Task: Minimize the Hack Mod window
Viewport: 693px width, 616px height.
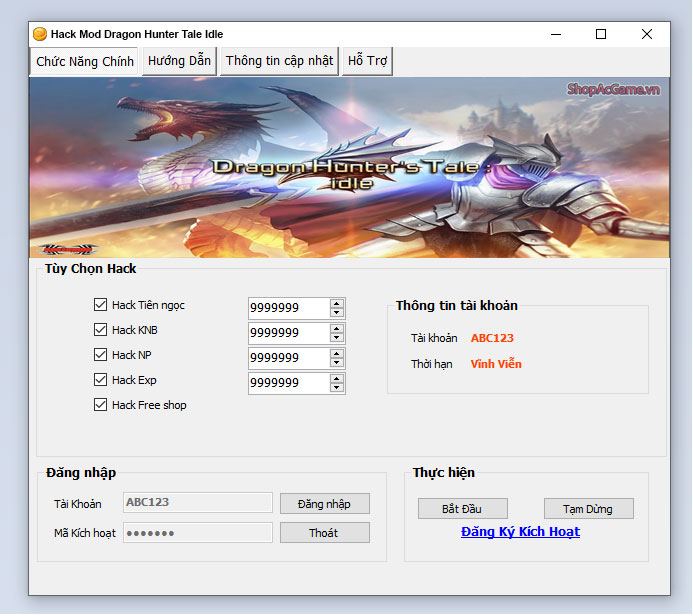Action: 556,34
